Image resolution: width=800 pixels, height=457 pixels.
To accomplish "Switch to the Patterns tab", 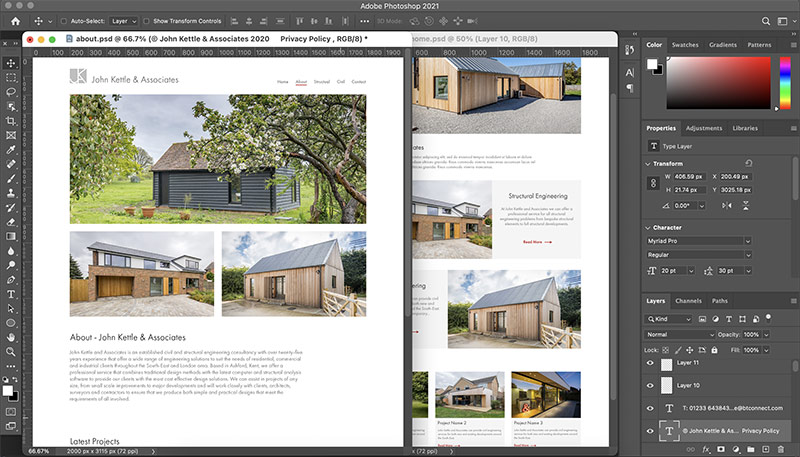I will pos(759,45).
